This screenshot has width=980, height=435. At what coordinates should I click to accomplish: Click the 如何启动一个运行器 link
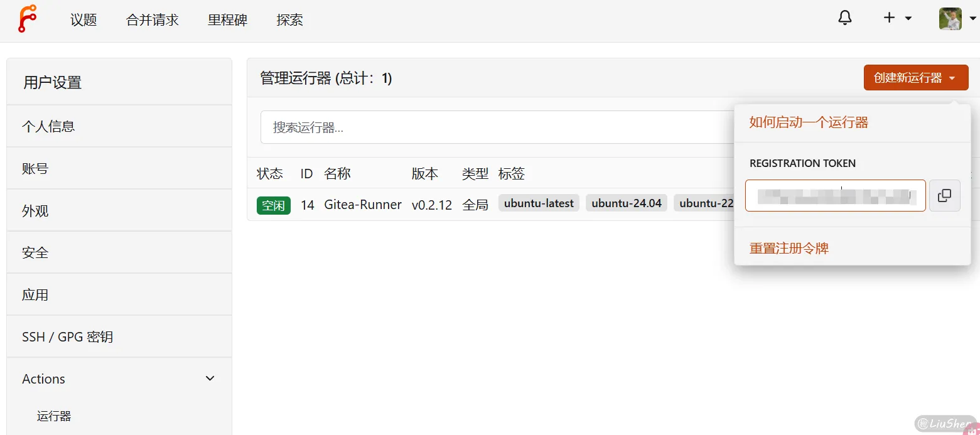809,122
